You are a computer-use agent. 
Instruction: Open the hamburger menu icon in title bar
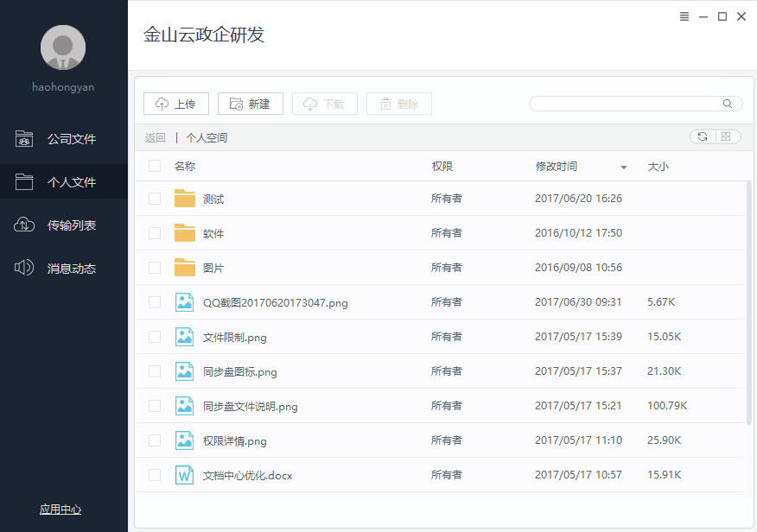coord(684,16)
